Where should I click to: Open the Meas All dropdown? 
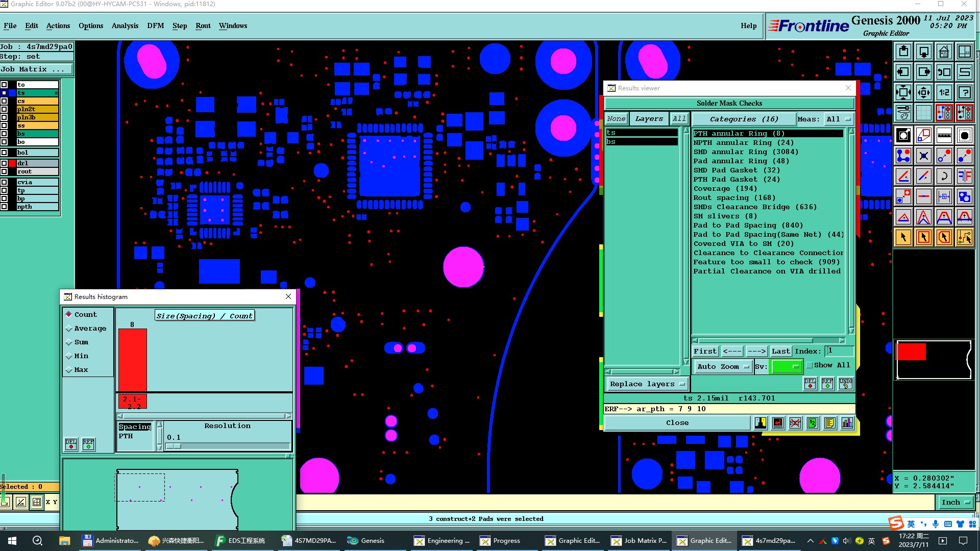click(838, 119)
